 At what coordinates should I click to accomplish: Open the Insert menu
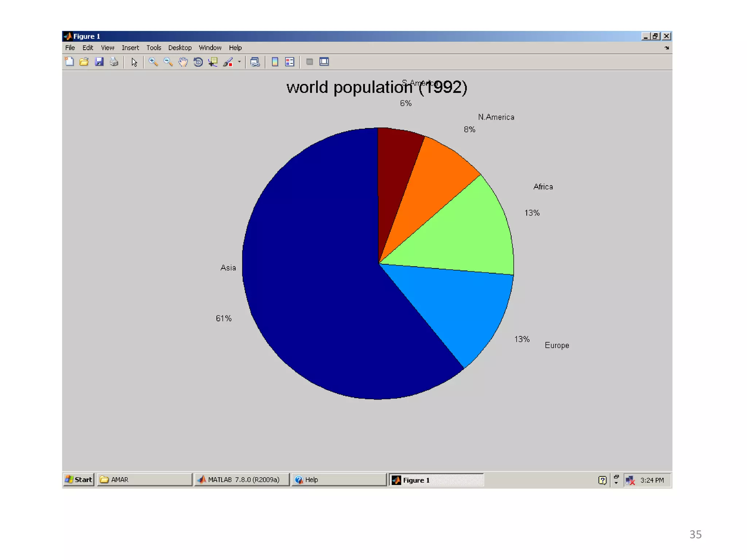point(130,48)
